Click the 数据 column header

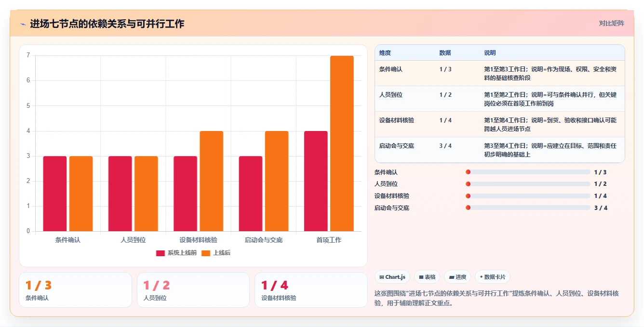445,53
